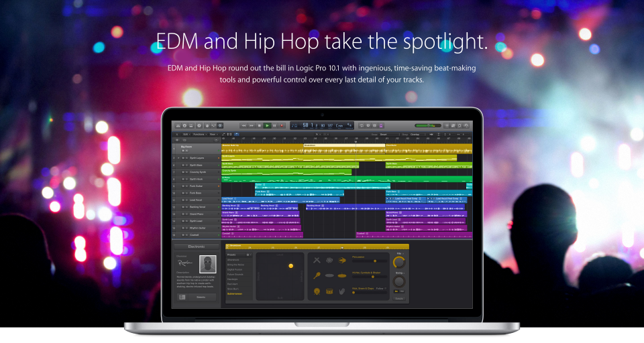Expand the Synth Layers track stack

click(178, 158)
